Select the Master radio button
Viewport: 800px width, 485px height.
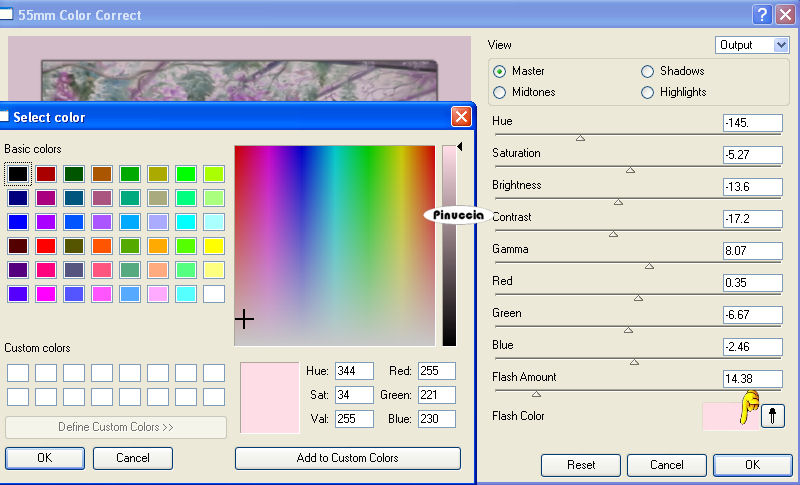(x=500, y=72)
